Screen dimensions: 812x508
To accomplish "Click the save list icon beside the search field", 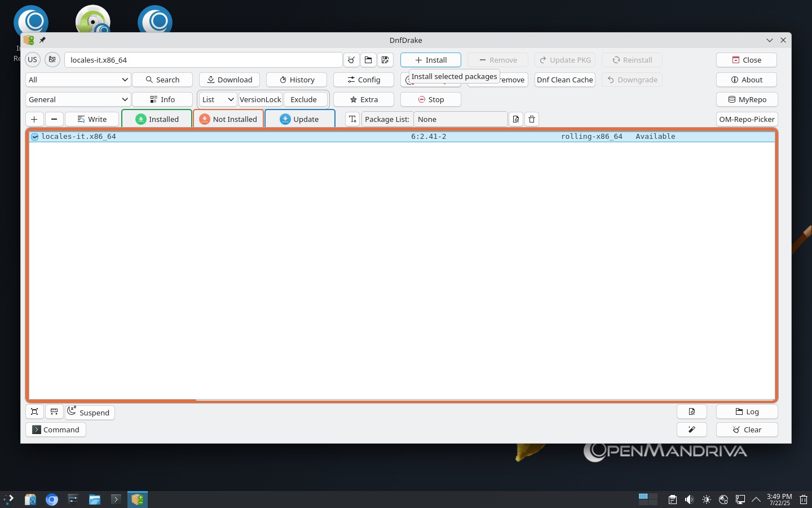I will (385, 60).
